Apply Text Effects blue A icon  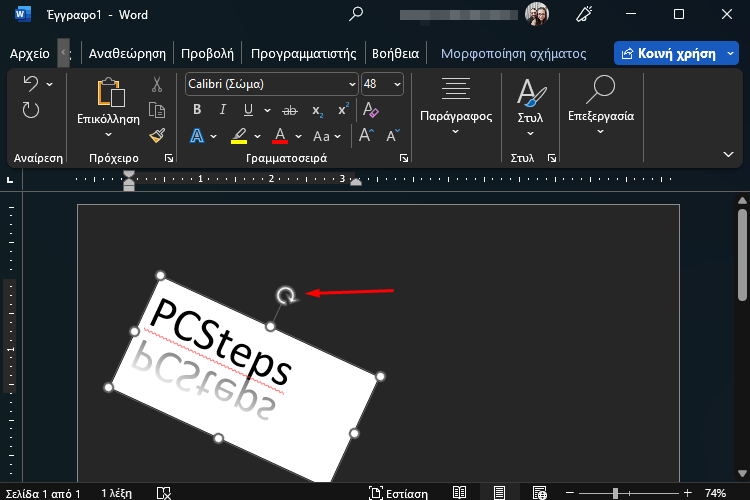[x=197, y=136]
